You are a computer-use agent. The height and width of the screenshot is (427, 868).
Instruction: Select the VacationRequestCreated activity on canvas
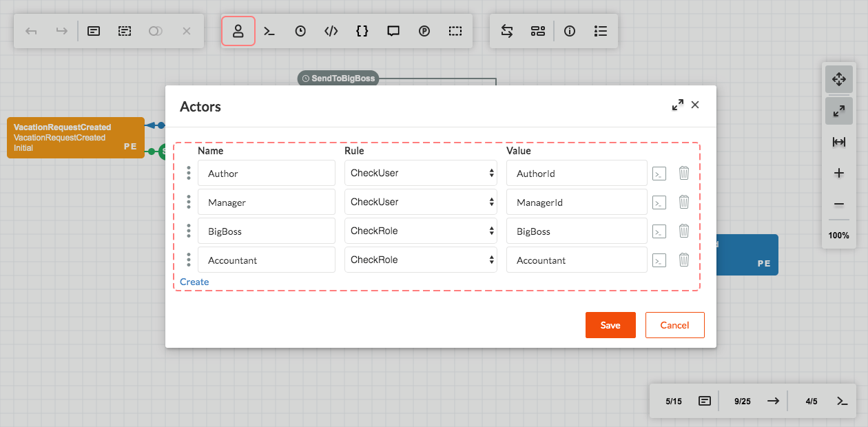click(x=76, y=138)
